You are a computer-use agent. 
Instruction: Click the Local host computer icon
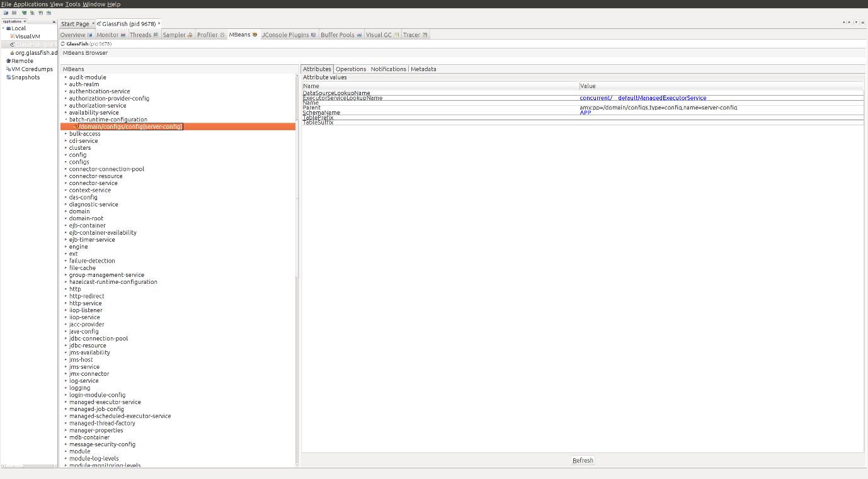(x=8, y=28)
